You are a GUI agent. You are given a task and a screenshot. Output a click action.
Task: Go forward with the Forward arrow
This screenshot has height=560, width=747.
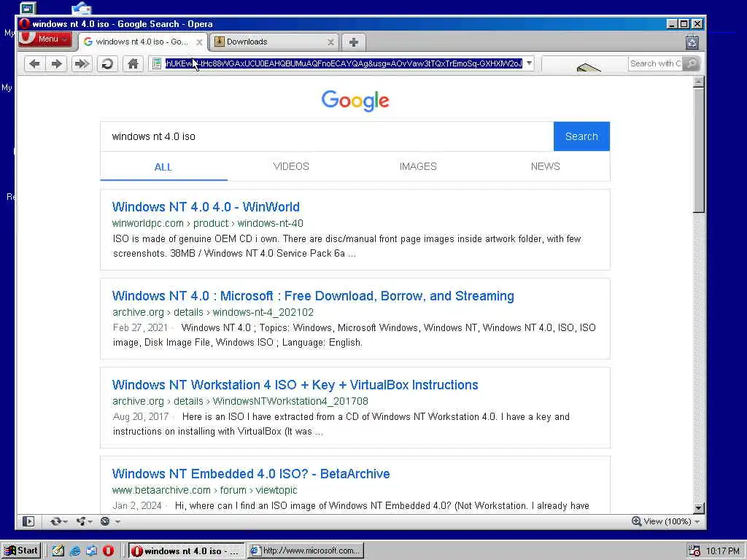(56, 64)
